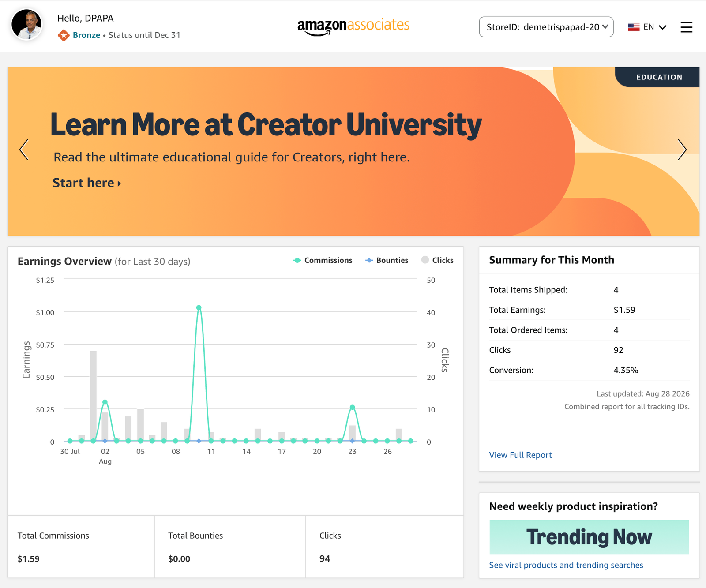Viewport: 706px width, 588px height.
Task: Toggle the Clicks series in chart legend
Action: pyautogui.click(x=437, y=260)
